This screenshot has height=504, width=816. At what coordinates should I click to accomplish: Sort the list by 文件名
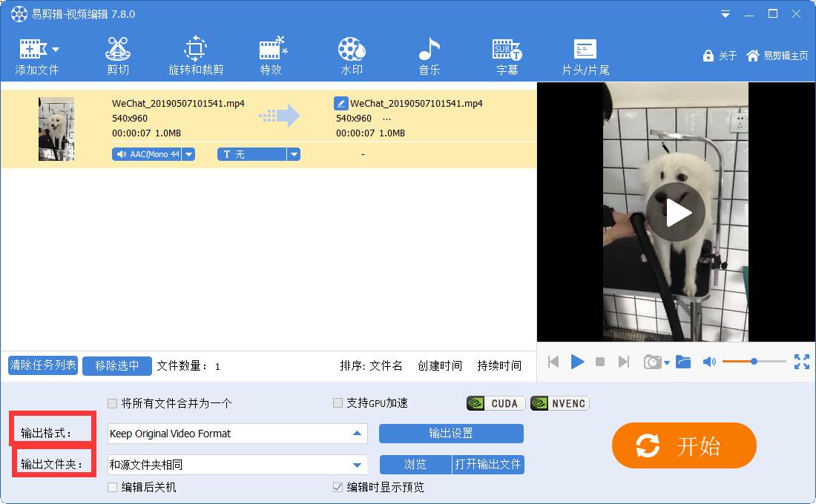(x=386, y=365)
